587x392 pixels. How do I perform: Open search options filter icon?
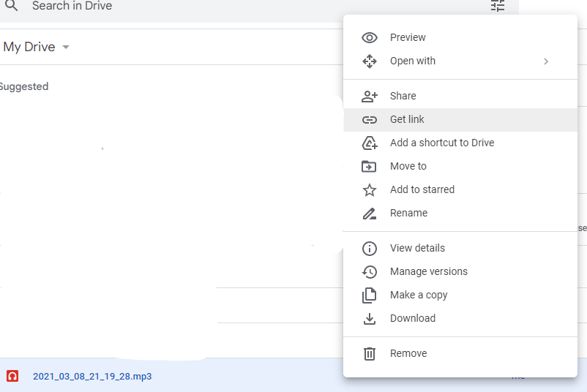(498, 6)
